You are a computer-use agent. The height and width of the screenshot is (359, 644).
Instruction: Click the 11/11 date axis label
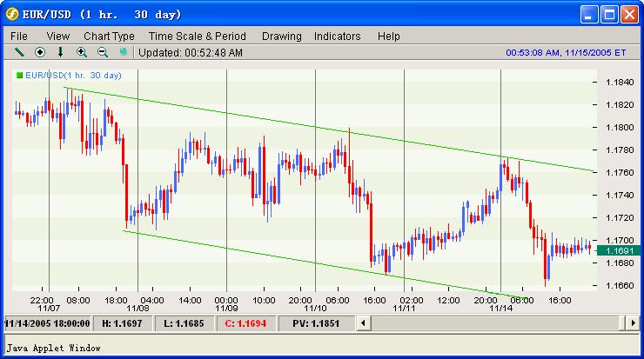(404, 308)
